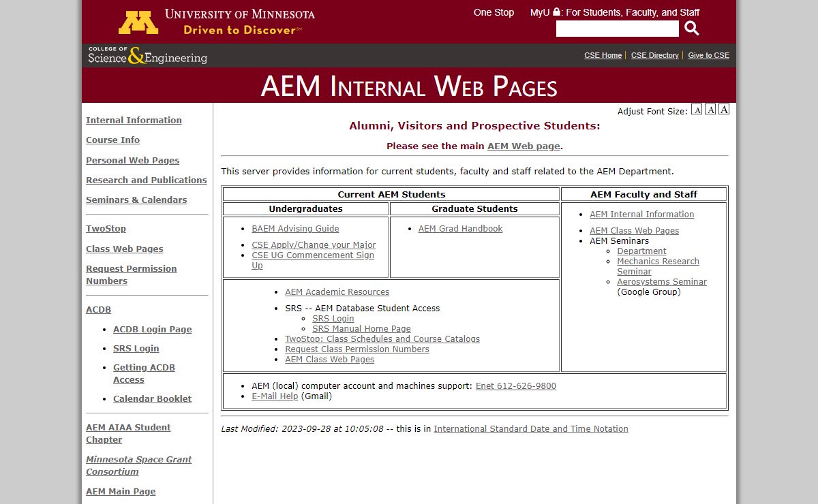Open International Standard Date and Time Notation

click(531, 428)
